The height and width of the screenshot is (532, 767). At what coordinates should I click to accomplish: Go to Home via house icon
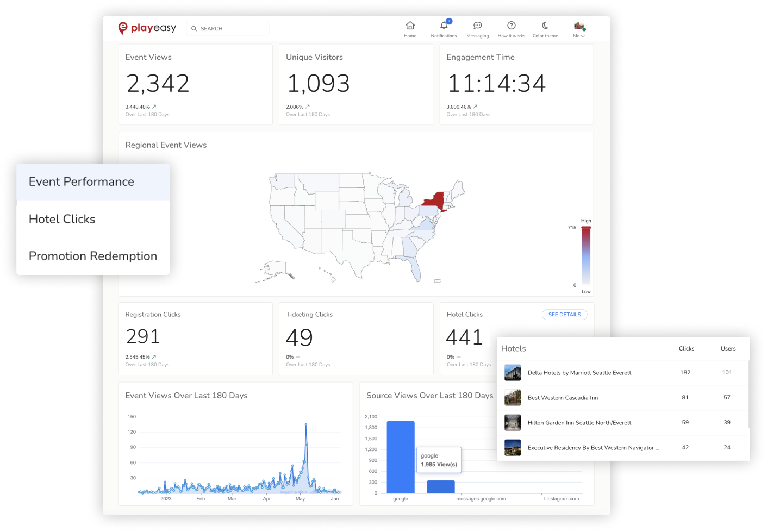[x=410, y=26]
